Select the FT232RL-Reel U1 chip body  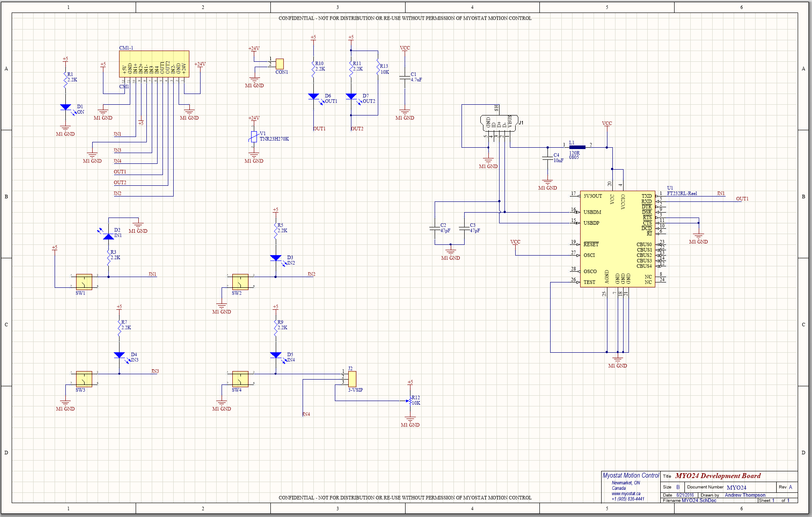[617, 239]
